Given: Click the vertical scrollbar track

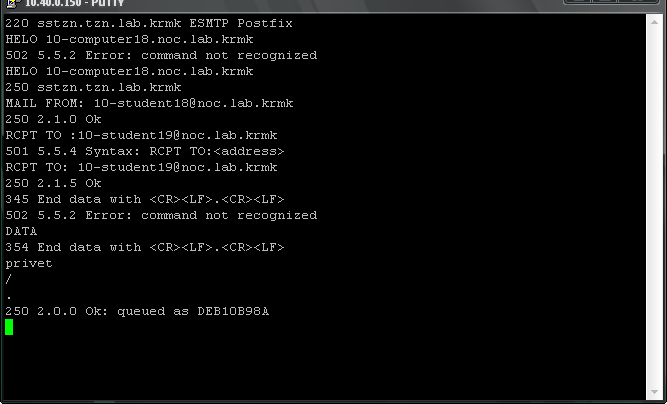Looking at the screenshot, I should coord(654,207).
